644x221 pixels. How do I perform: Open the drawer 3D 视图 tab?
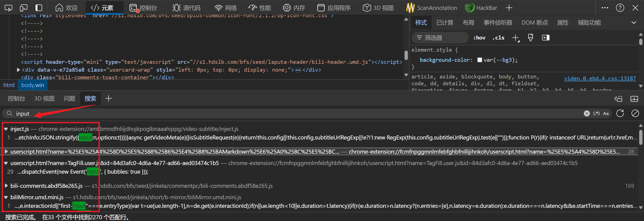click(x=45, y=98)
